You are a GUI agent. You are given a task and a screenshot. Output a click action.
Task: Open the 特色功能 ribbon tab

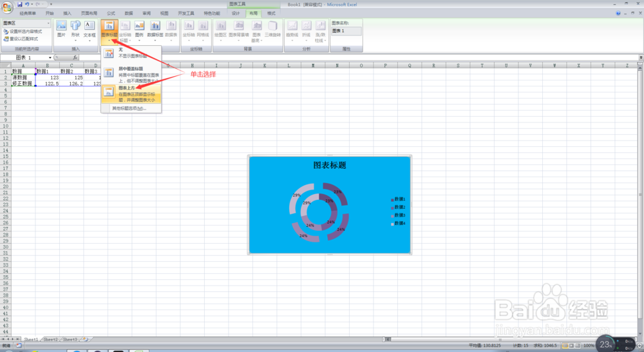point(212,13)
